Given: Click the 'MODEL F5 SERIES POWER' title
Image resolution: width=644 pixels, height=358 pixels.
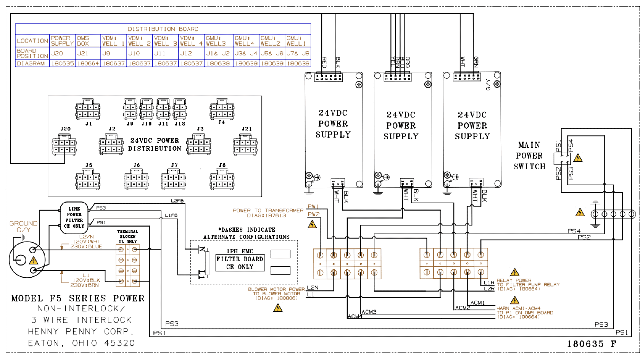Looking at the screenshot, I should [78, 298].
